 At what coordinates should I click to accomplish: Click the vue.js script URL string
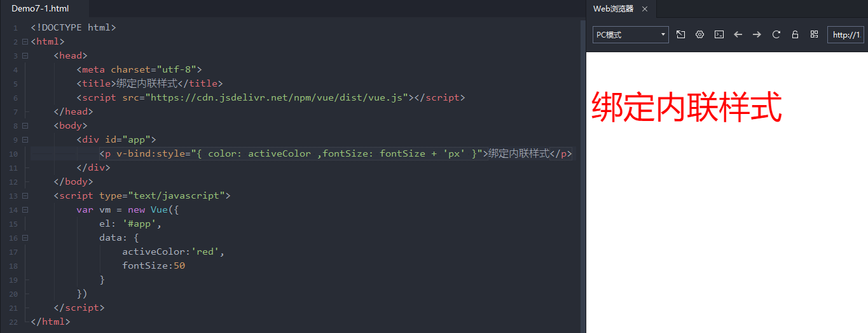(x=277, y=97)
